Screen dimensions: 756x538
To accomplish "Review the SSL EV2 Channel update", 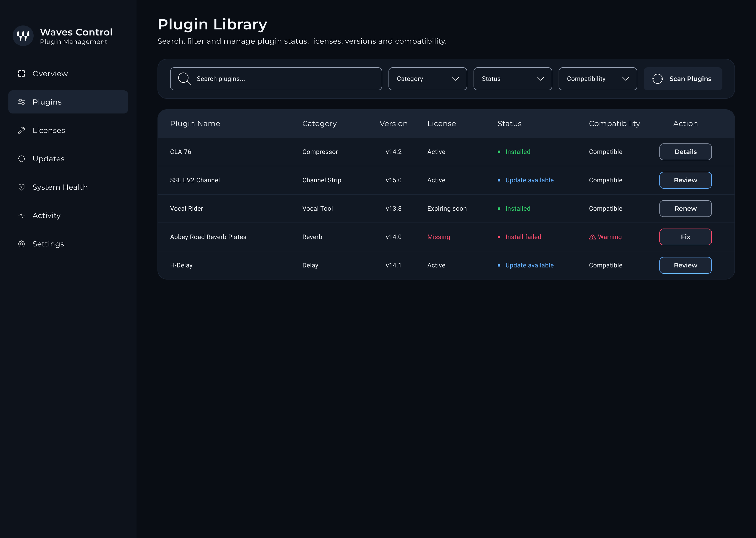I will click(x=685, y=180).
